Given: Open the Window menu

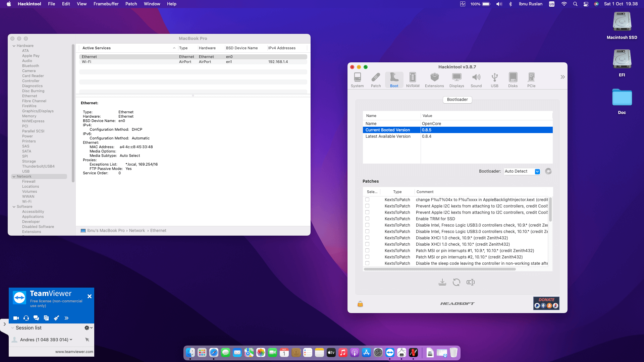Looking at the screenshot, I should pos(152,4).
